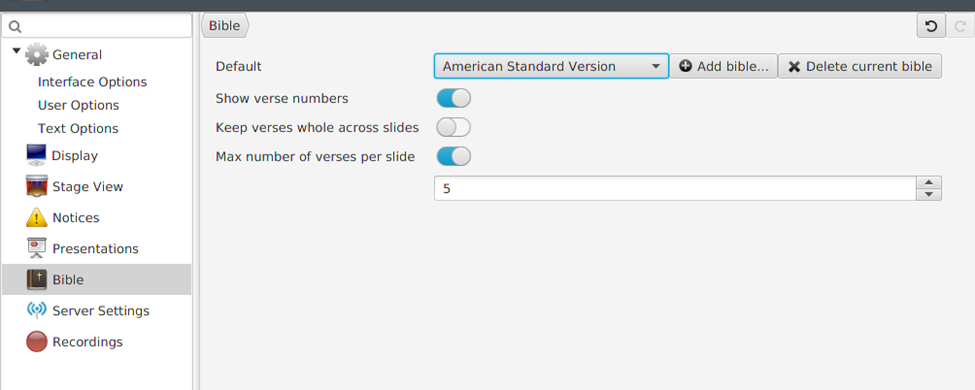Decrease max verses with down arrow
975x390 pixels.
tap(929, 194)
